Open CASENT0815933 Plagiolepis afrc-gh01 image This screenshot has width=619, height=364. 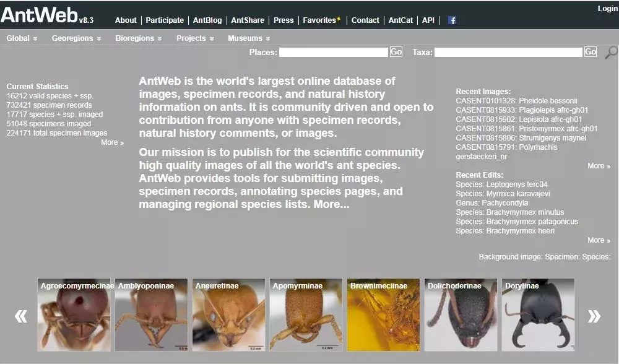(x=522, y=110)
